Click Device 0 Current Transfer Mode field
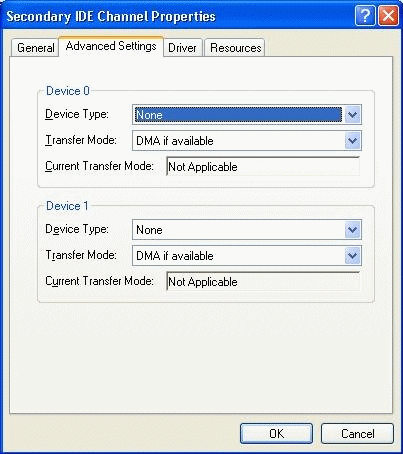The height and width of the screenshot is (454, 403). 263,166
